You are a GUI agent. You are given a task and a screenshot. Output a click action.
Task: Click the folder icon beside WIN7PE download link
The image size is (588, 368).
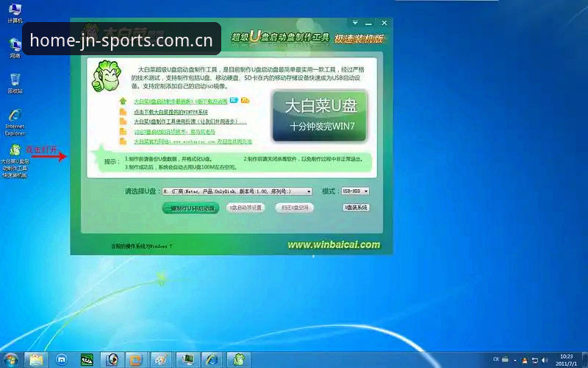[x=123, y=112]
